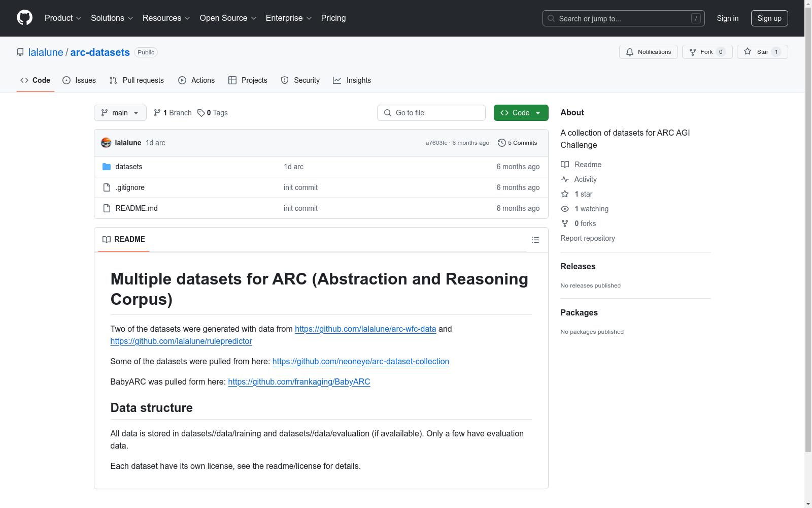The width and height of the screenshot is (812, 508).
Task: Click the .gitignore file icon
Action: coord(107,187)
